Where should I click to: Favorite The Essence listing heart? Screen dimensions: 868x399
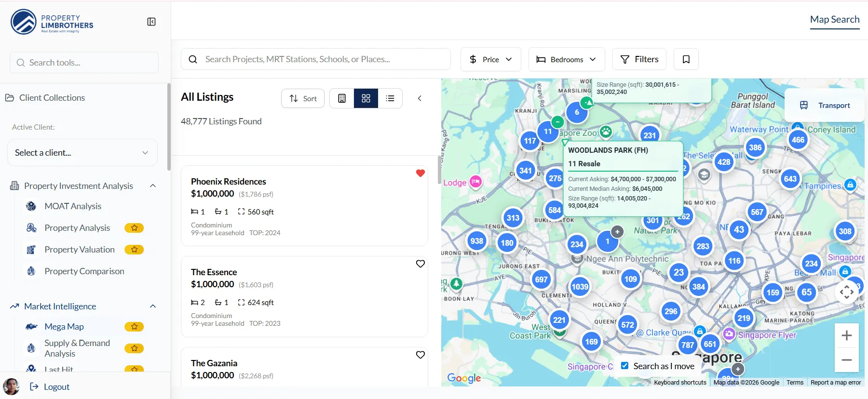420,264
